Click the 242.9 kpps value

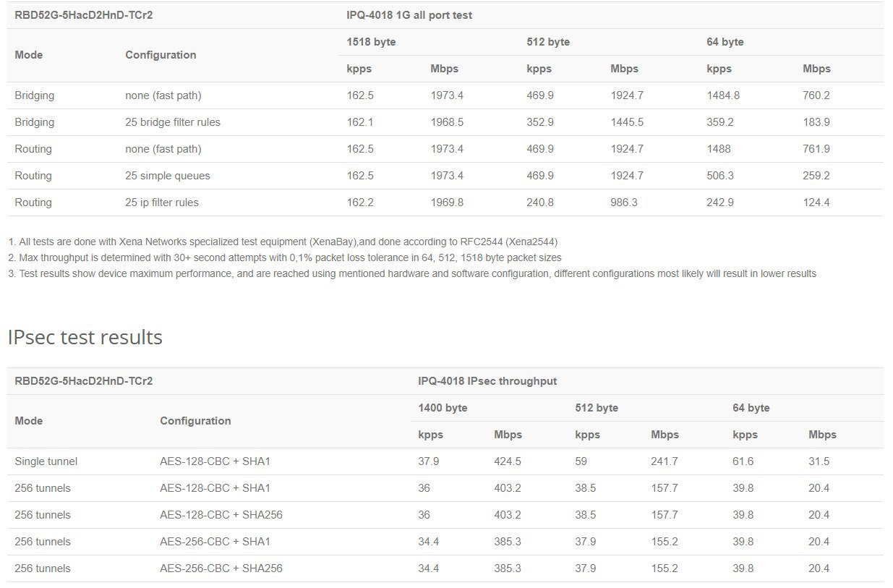pyautogui.click(x=720, y=203)
